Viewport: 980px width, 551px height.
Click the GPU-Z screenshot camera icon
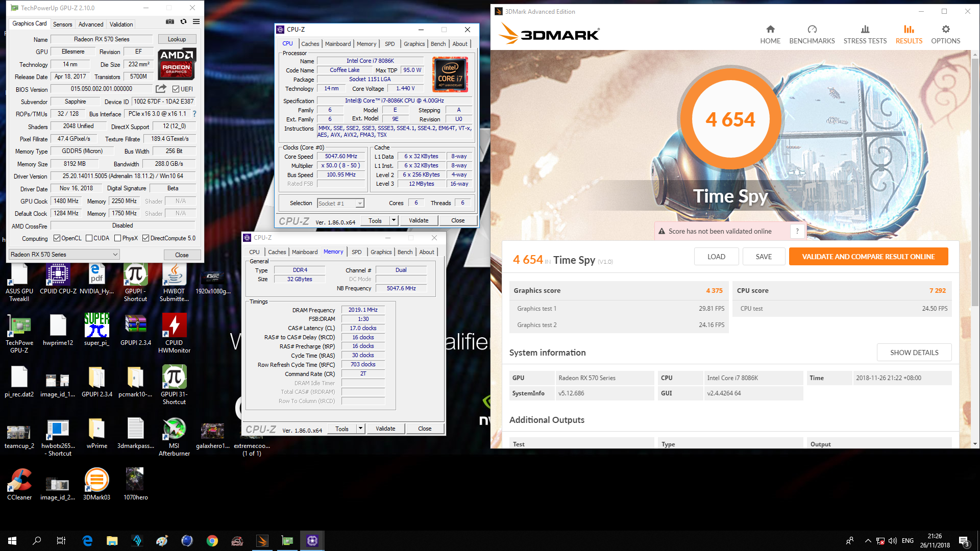[x=170, y=22]
